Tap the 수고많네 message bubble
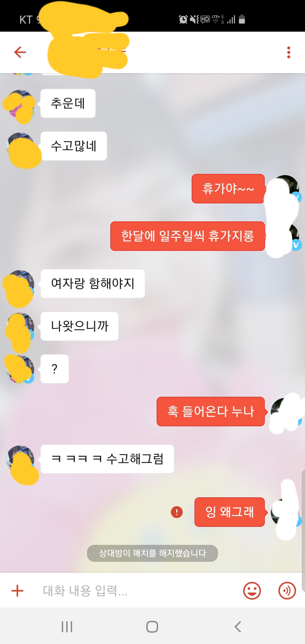The width and height of the screenshot is (305, 644). point(73,146)
